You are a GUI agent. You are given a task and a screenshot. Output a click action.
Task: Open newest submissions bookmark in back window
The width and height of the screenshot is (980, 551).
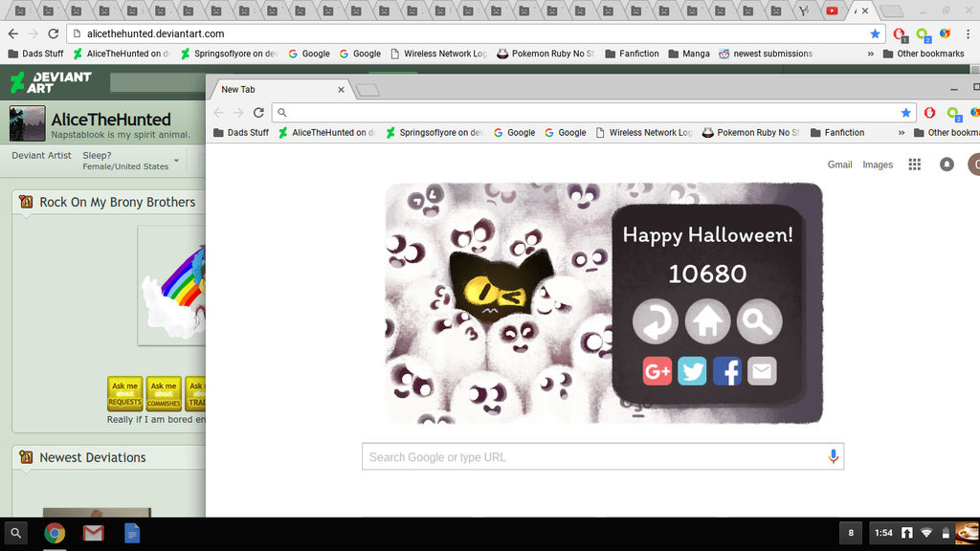765,54
